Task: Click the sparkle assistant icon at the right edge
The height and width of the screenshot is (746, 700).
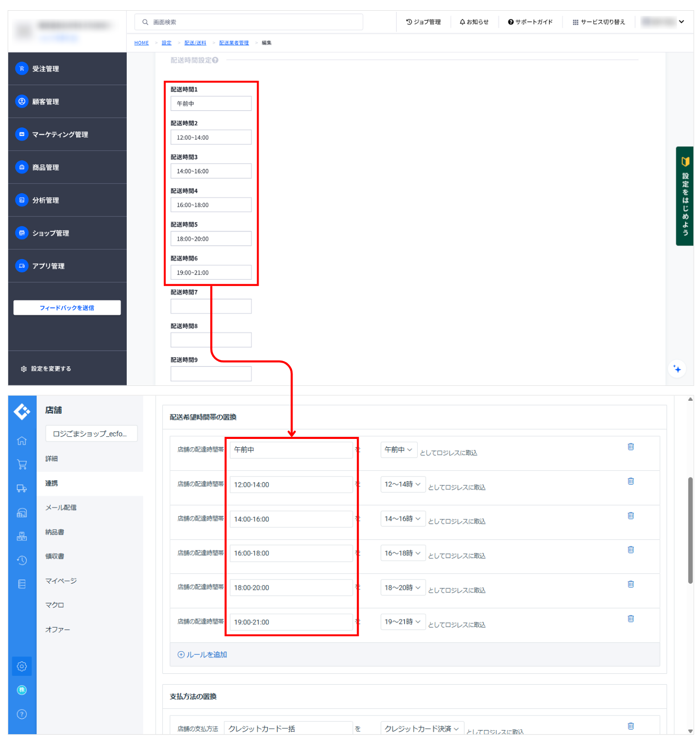Action: point(677,369)
